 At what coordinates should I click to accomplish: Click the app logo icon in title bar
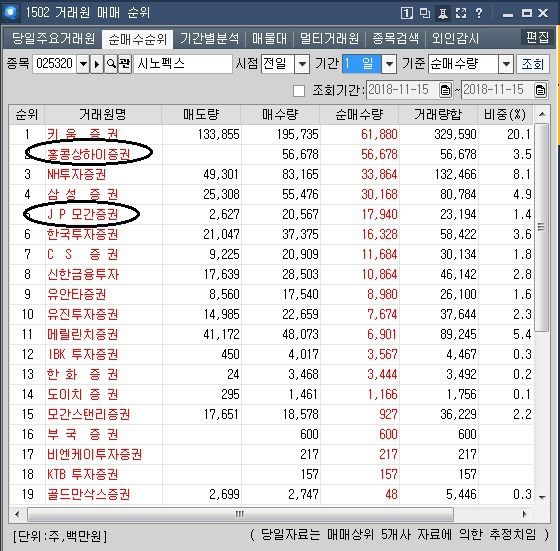point(10,12)
